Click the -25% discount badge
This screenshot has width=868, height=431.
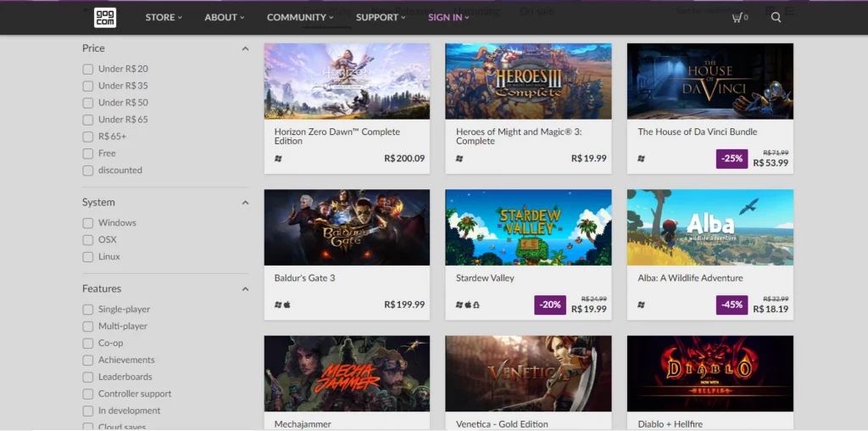[732, 159]
